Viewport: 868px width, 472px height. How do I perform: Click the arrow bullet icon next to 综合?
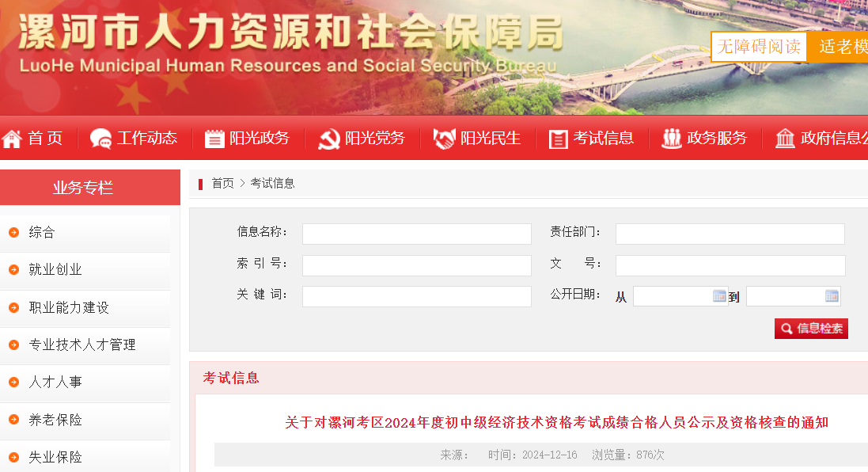[13, 232]
